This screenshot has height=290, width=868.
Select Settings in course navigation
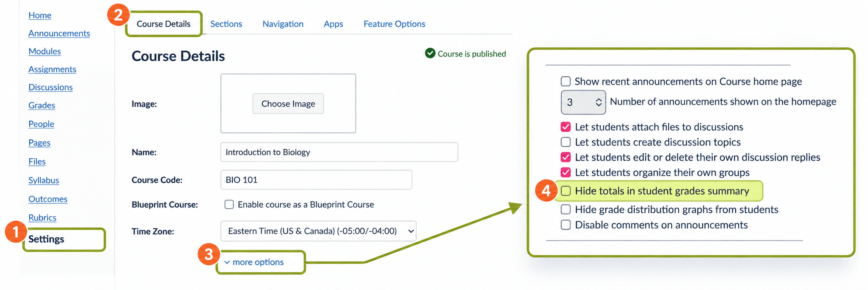tap(46, 239)
